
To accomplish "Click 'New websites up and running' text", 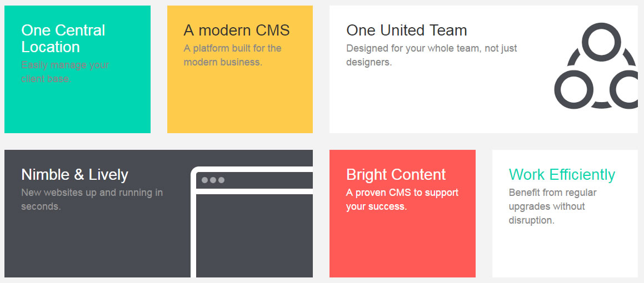I will tap(92, 199).
